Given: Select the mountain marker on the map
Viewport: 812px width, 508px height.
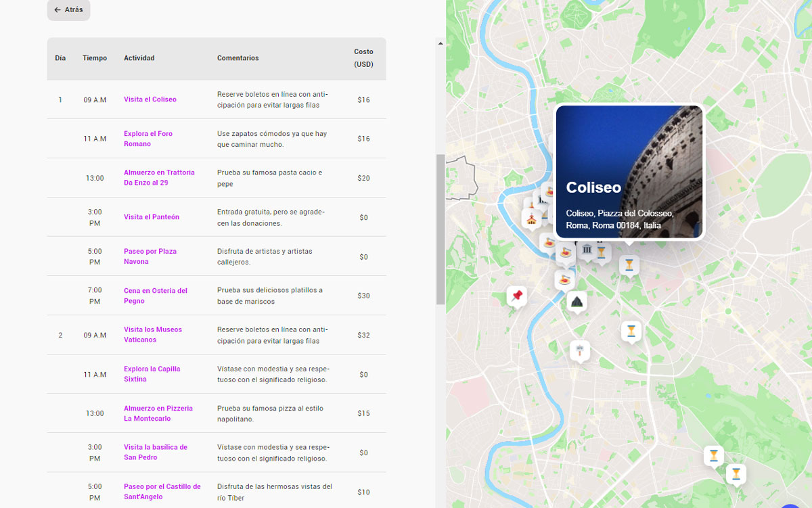Looking at the screenshot, I should pos(577,301).
